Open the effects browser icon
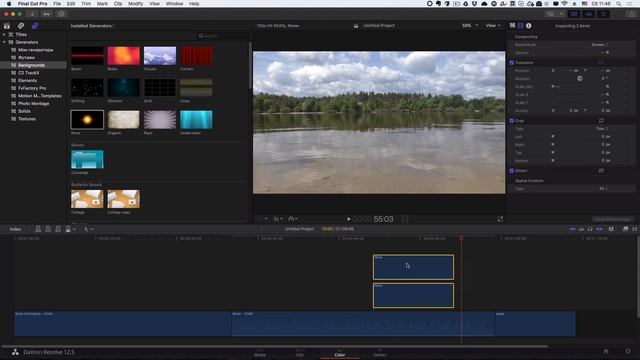The height and width of the screenshot is (360, 640). pos(625,229)
